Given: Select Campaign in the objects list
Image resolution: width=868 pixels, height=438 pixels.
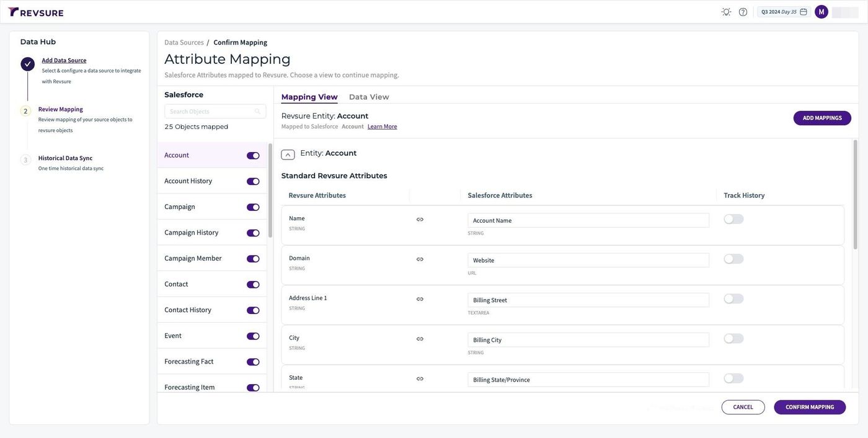Looking at the screenshot, I should 212,207.
